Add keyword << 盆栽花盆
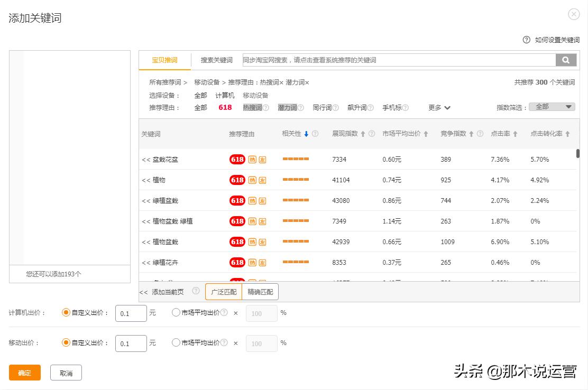 pyautogui.click(x=160, y=159)
